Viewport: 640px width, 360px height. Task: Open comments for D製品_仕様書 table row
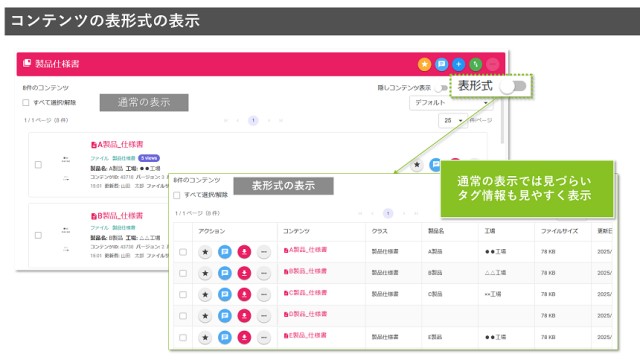[x=224, y=316]
